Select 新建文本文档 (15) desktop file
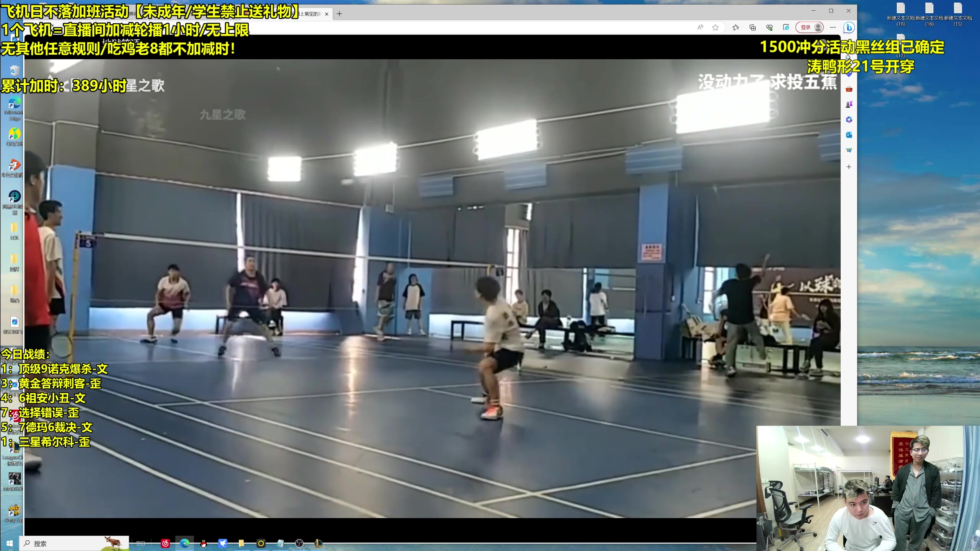The height and width of the screenshot is (551, 980). point(958,15)
